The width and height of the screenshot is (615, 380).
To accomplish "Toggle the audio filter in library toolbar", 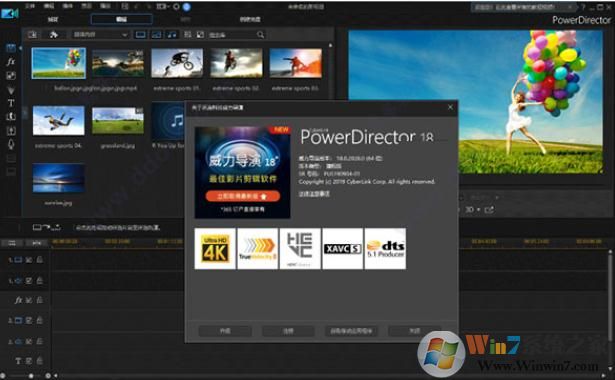I will tap(172, 35).
